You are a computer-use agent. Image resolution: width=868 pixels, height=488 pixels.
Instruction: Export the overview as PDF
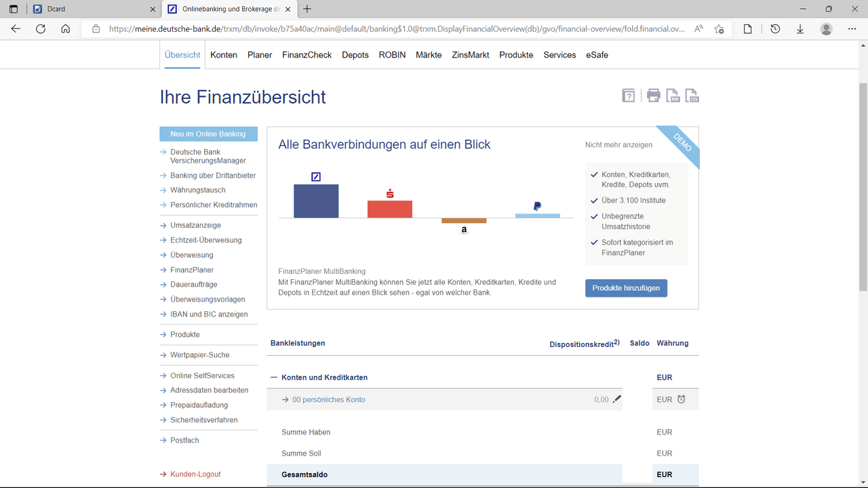tap(673, 96)
